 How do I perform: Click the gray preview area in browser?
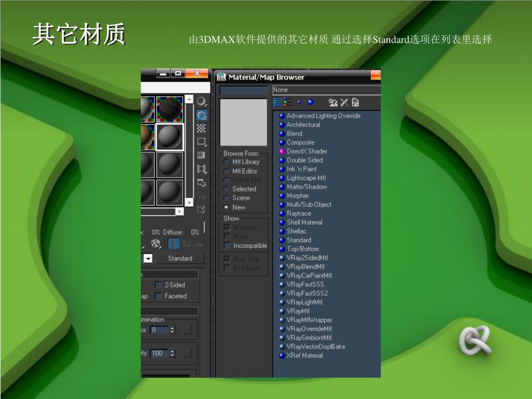(x=244, y=122)
